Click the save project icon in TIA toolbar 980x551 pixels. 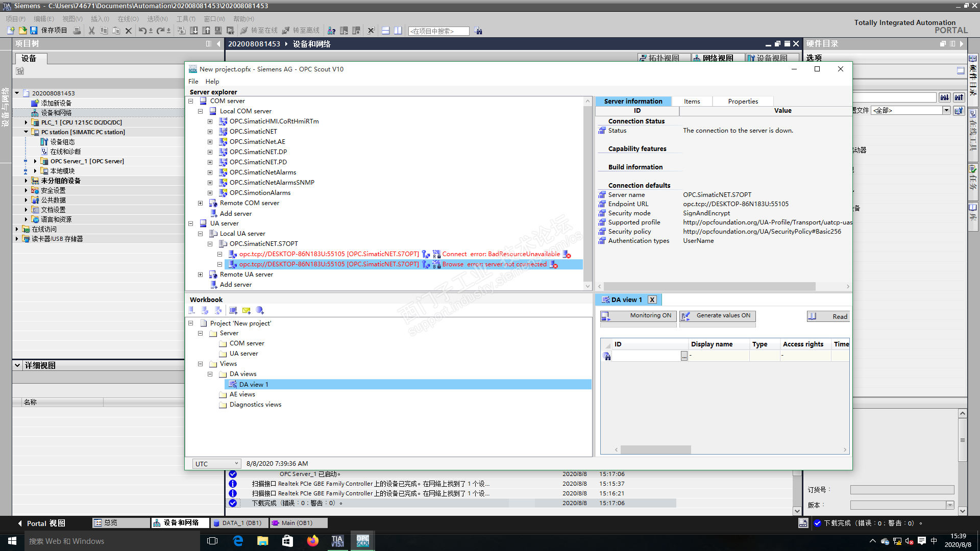34,31
